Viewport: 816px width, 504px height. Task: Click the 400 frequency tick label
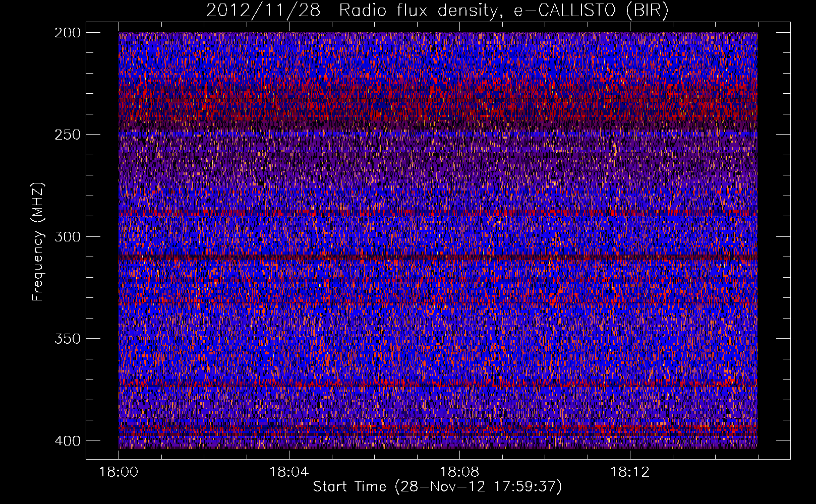[67, 441]
